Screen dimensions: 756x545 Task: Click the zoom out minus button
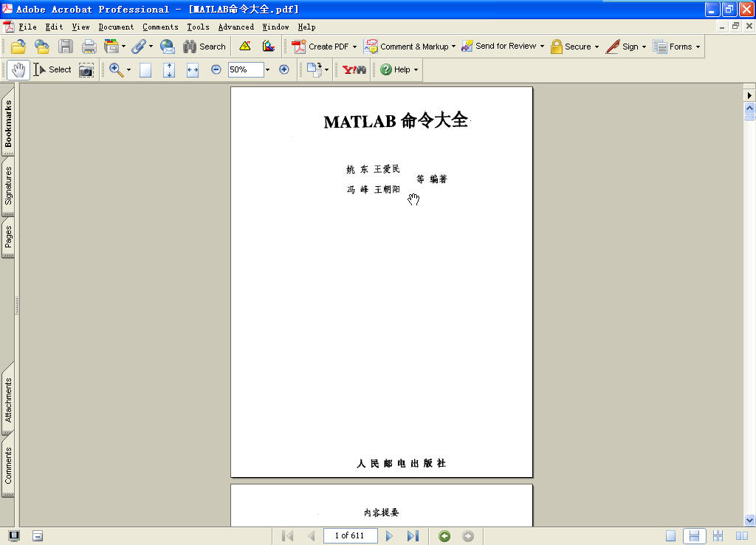click(216, 70)
